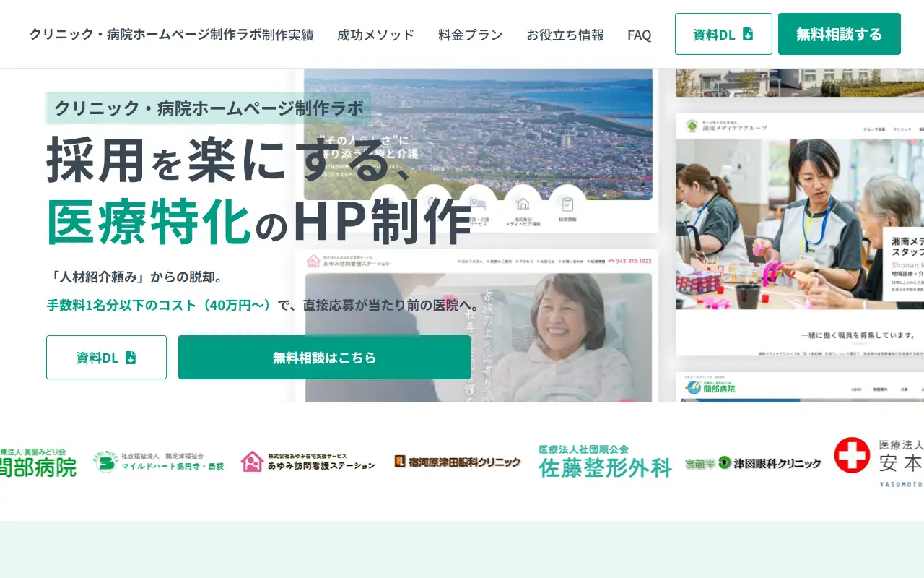This screenshot has height=578, width=924.
Task: Click the red cross 安本 logo
Action: (x=879, y=462)
